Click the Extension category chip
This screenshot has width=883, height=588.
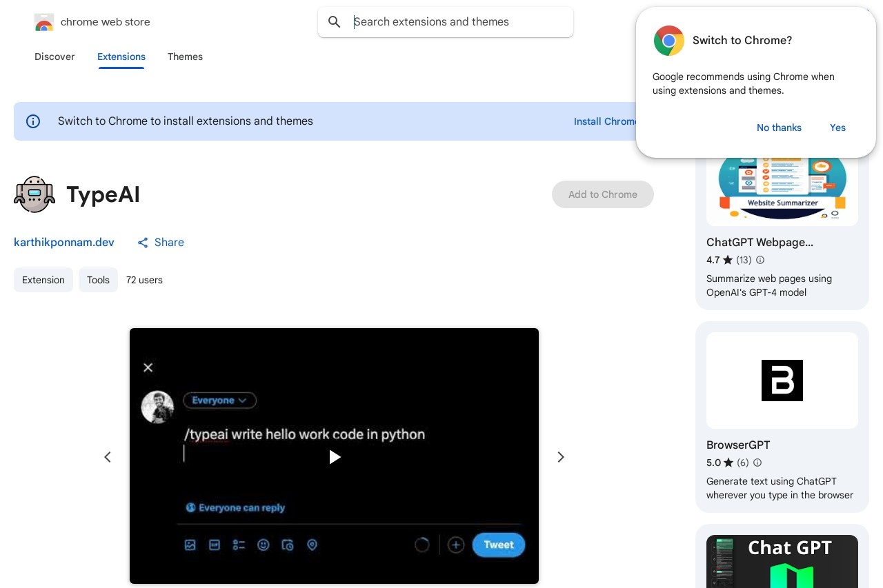43,280
